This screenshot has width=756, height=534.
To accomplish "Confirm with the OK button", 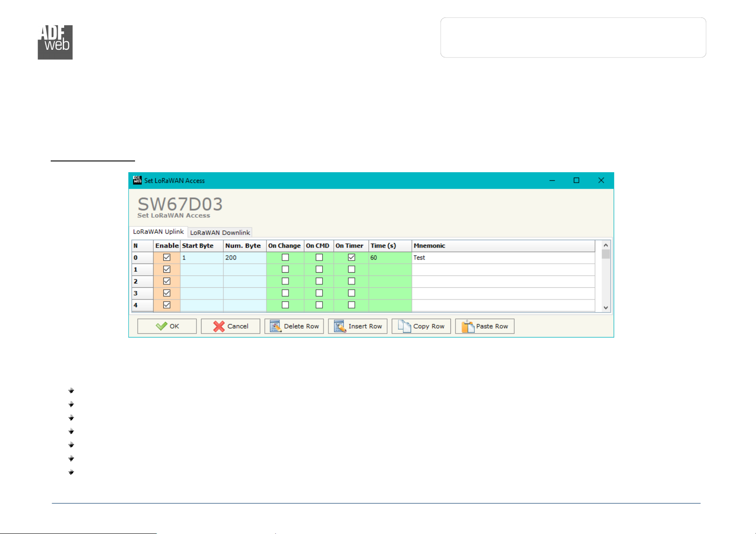I will point(167,326).
